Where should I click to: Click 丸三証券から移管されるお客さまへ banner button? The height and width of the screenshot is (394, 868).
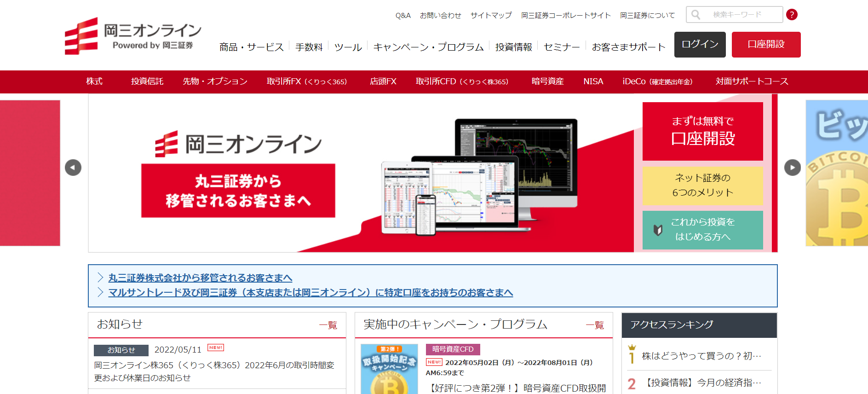click(238, 191)
